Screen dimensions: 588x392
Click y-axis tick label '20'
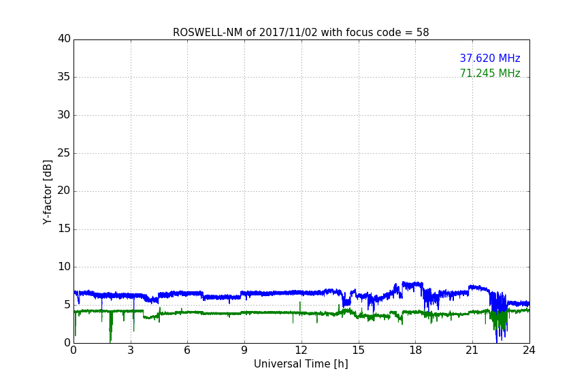point(64,191)
